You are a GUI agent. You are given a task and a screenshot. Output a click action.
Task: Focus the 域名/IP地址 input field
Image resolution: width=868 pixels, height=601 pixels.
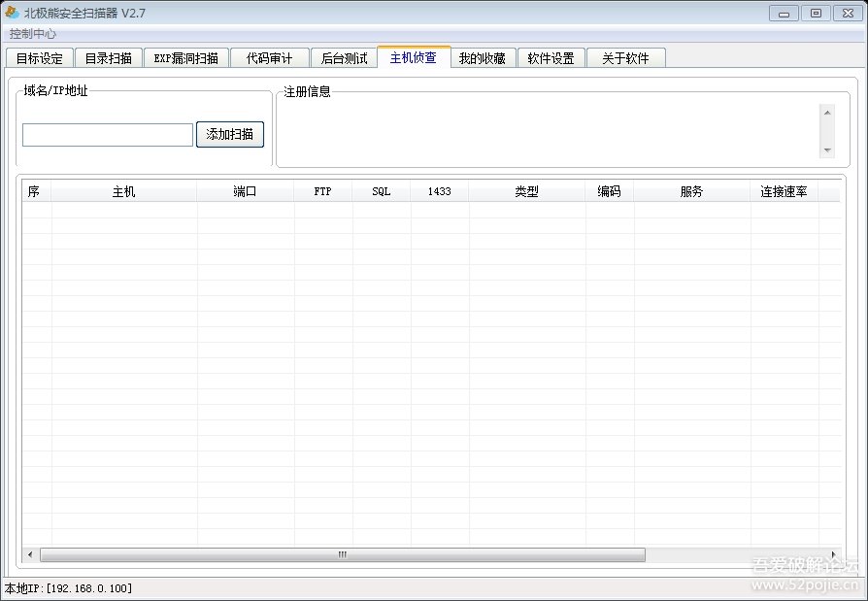click(108, 135)
